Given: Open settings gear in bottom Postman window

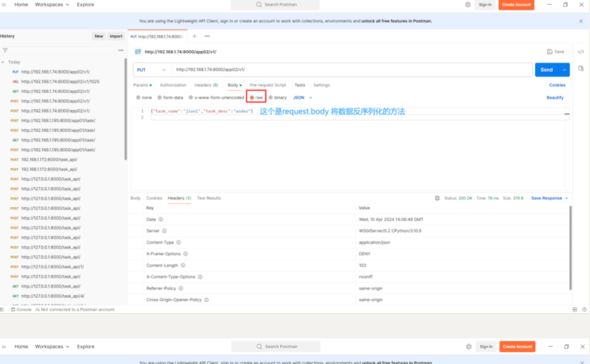Looking at the screenshot, I should [x=469, y=346].
